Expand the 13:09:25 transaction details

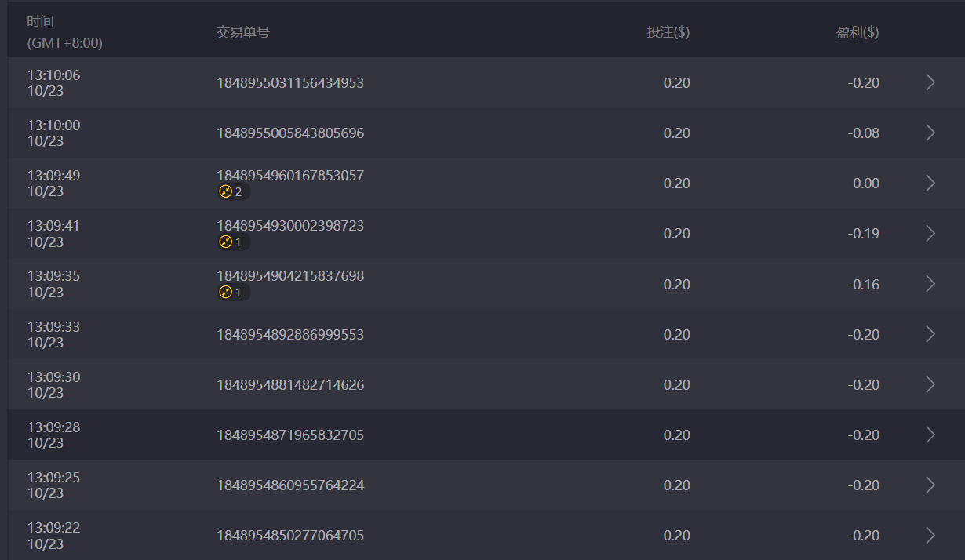930,485
